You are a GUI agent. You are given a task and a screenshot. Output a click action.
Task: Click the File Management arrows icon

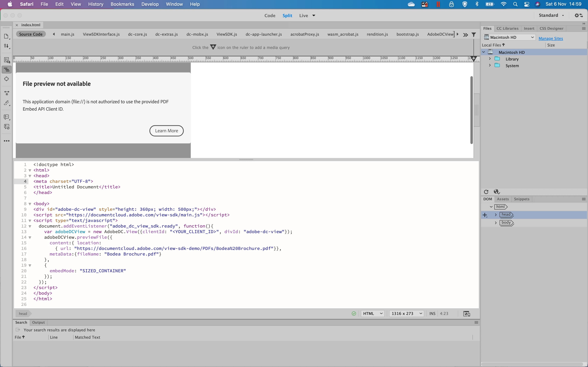pyautogui.click(x=6, y=46)
